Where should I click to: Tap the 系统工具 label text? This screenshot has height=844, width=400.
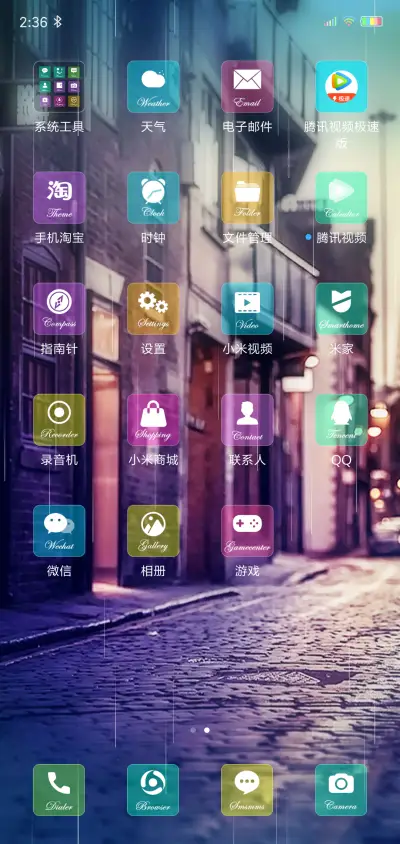click(x=59, y=127)
